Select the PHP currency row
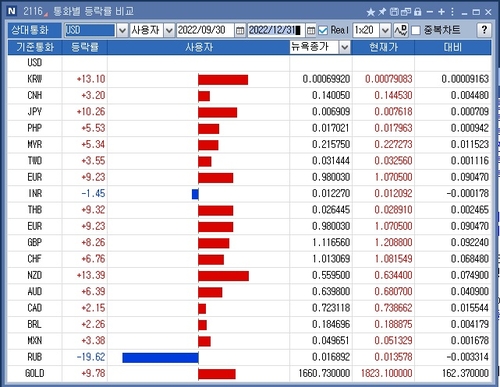This screenshot has width=500, height=387. coord(249,128)
